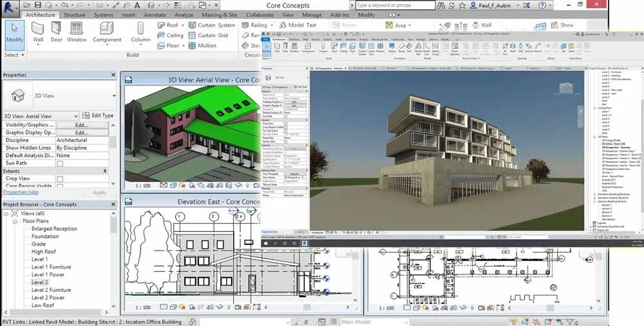Choose the Floor tool
The image size is (644, 326).
click(168, 46)
